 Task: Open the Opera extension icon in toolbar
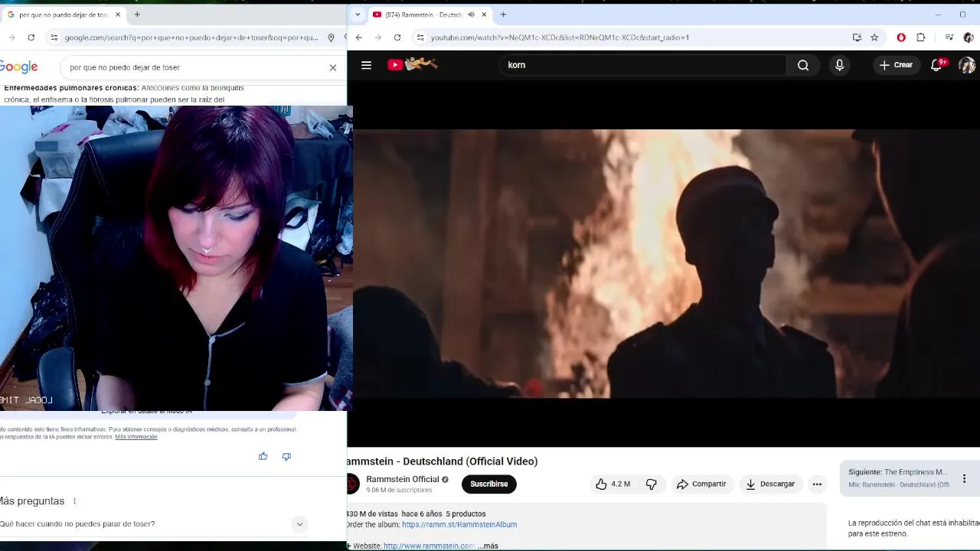tap(901, 37)
